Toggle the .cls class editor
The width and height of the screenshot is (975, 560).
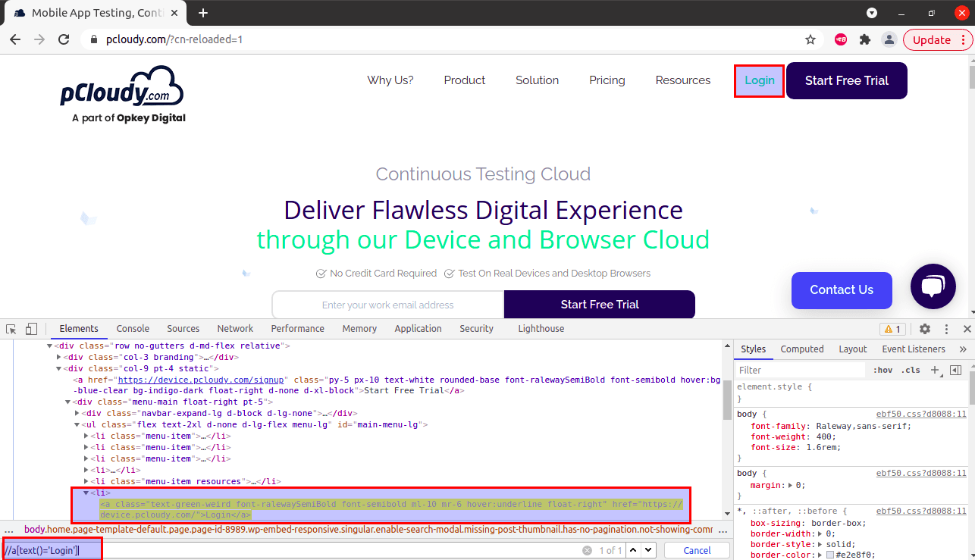(911, 370)
